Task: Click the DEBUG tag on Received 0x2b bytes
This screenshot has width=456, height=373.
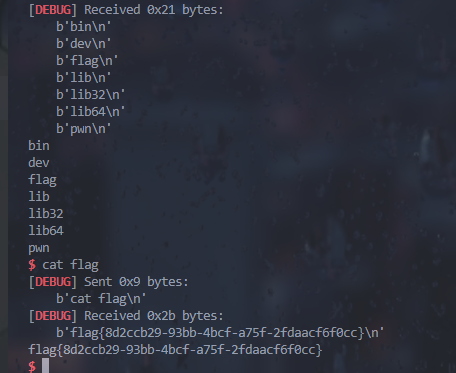Action: coord(53,316)
